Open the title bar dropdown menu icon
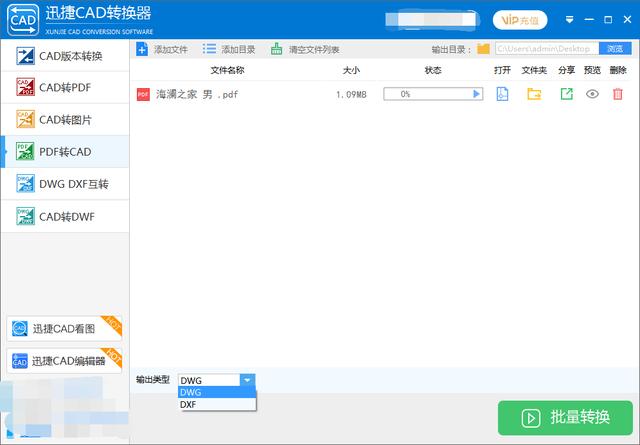Viewport: 640px width, 445px height. pos(569,20)
